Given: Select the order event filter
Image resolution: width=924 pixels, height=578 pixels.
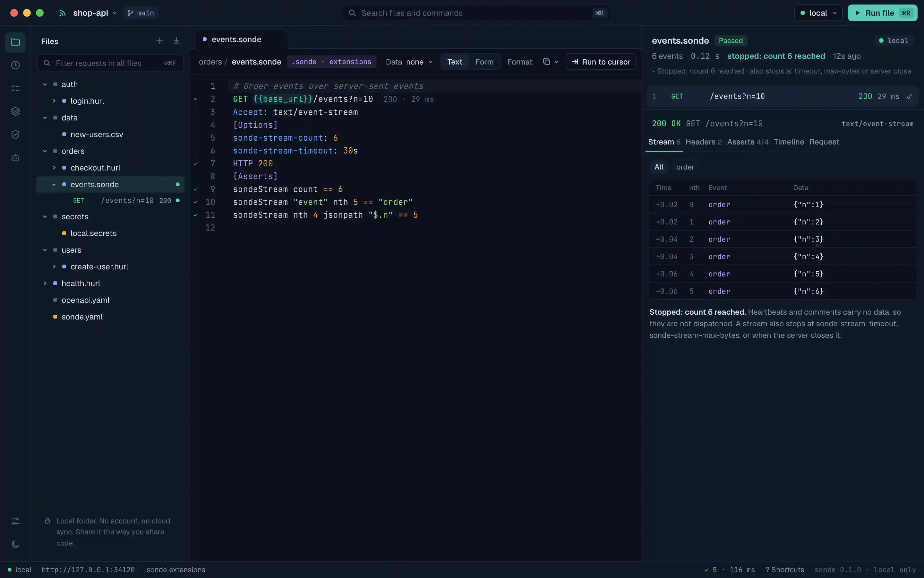Looking at the screenshot, I should [685, 167].
